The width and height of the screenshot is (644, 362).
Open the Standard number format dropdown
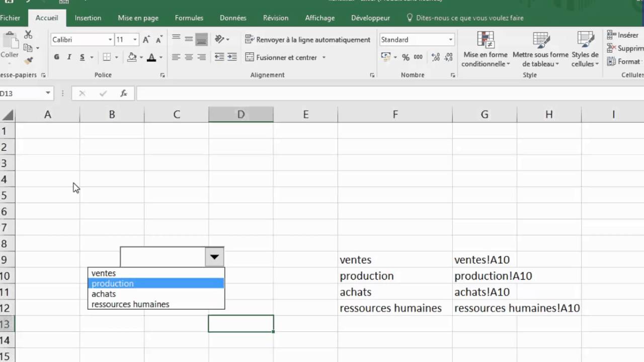tap(450, 39)
